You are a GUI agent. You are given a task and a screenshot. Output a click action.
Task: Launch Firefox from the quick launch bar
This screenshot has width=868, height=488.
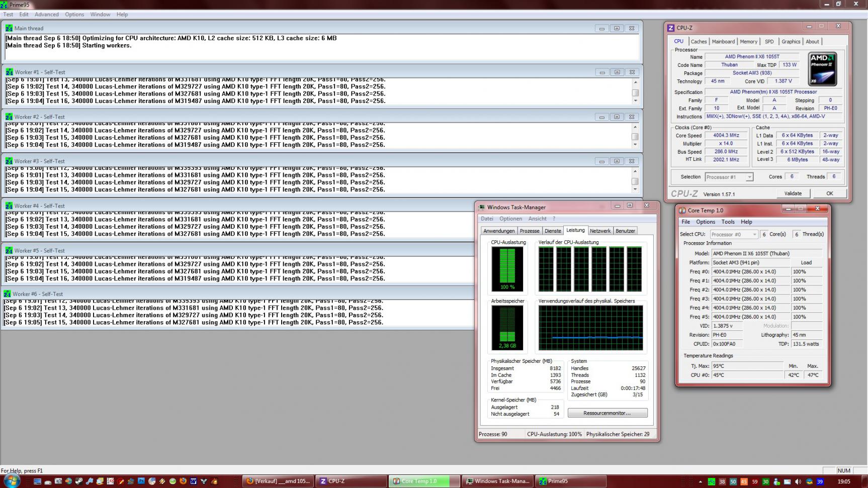tap(183, 481)
